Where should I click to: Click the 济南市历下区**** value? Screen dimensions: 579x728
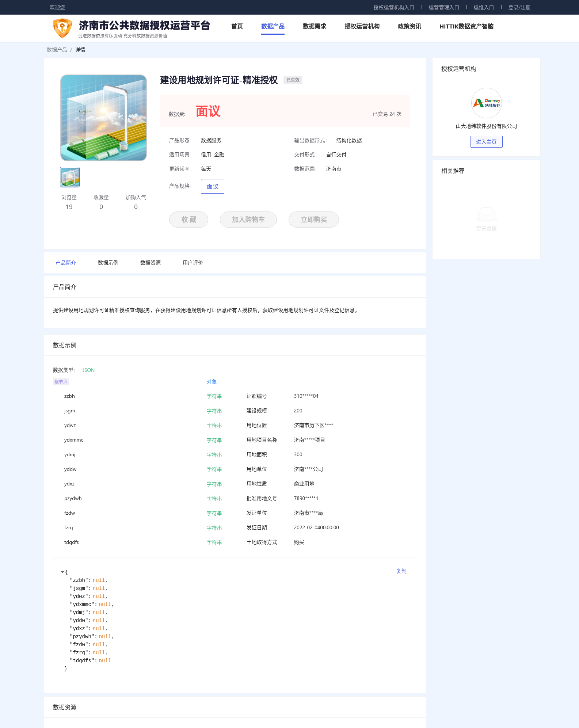313,425
